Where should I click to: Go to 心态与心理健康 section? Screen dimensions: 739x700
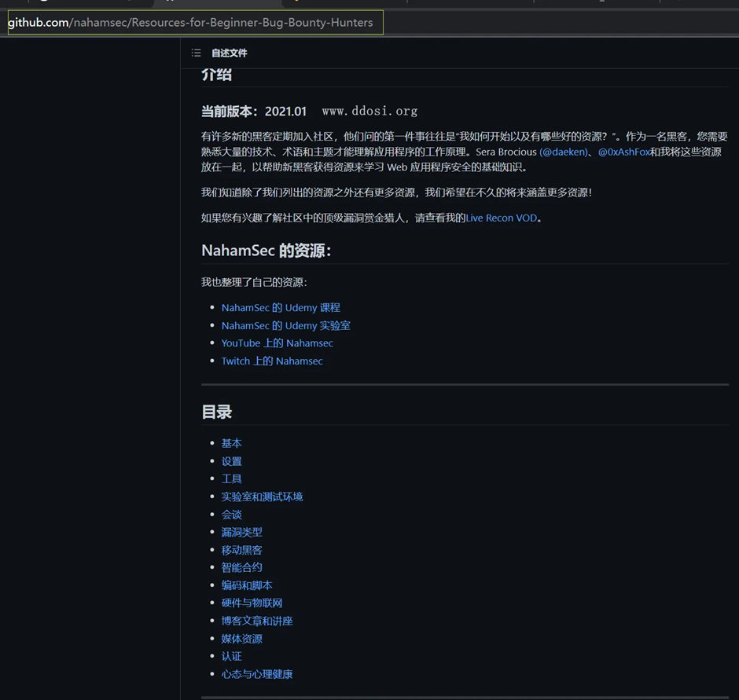[x=257, y=674]
